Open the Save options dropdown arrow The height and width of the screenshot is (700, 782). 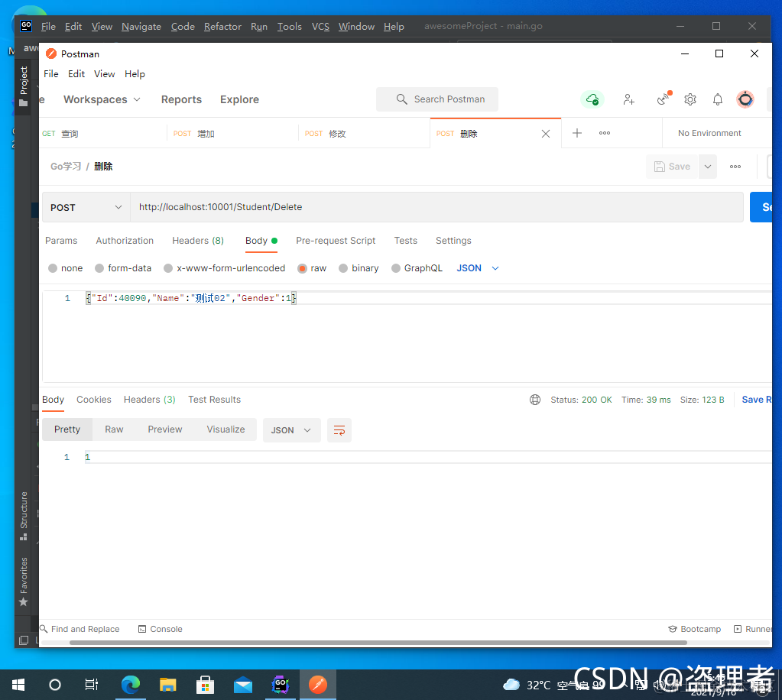(x=708, y=167)
